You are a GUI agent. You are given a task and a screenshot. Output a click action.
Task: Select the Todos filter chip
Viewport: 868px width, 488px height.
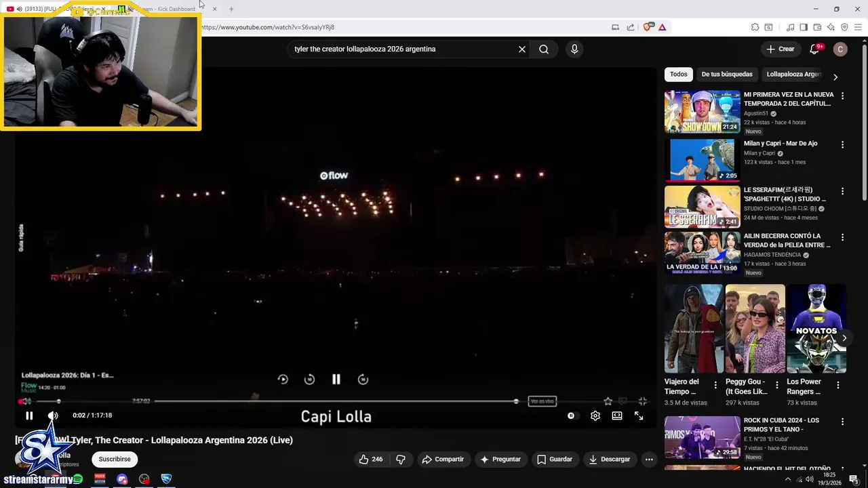pos(678,75)
